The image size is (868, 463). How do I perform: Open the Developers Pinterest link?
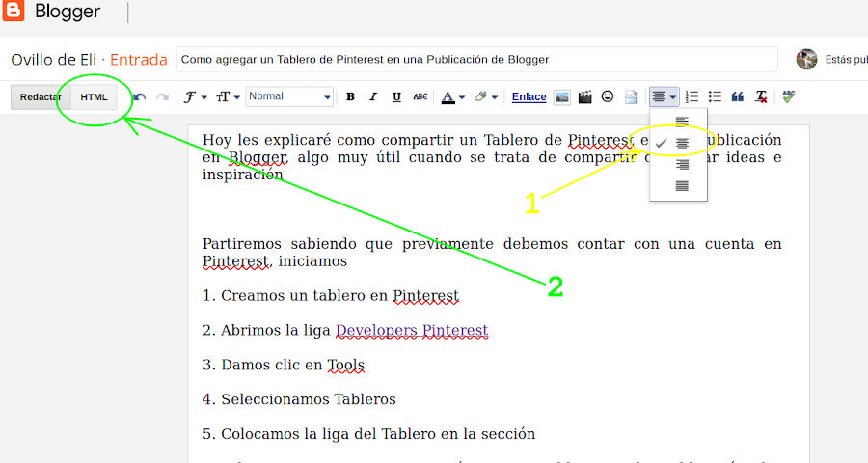412,330
